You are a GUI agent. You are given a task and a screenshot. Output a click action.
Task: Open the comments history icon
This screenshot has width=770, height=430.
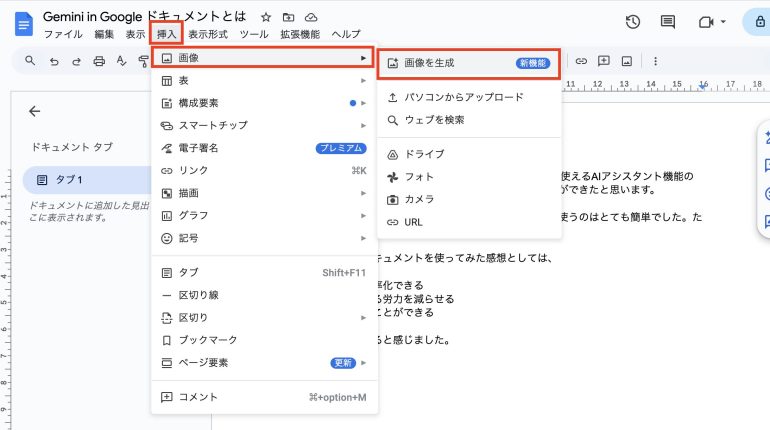(x=667, y=22)
